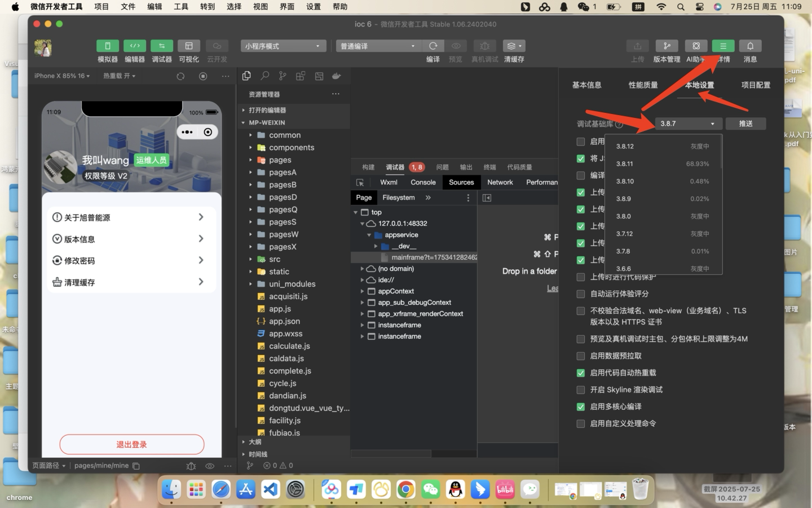The height and width of the screenshot is (508, 812).
Task: Click the eye preview icon in simulator footer
Action: click(x=210, y=466)
